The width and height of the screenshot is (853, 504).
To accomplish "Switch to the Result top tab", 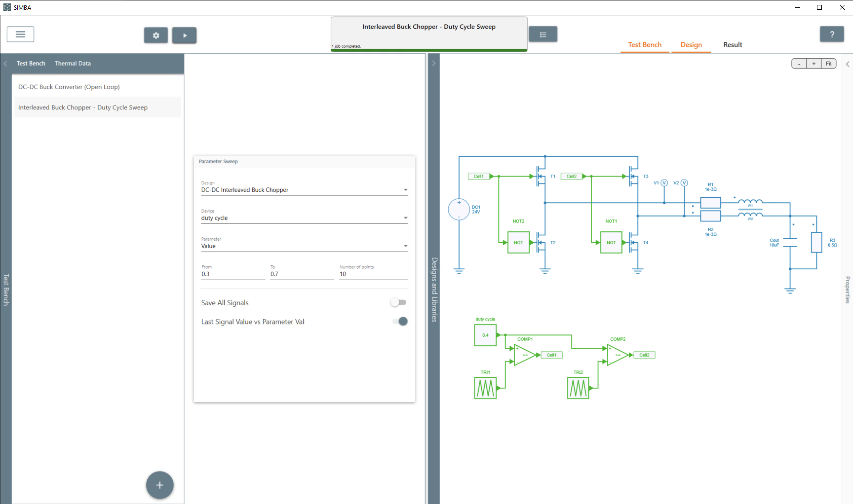I will coord(732,45).
